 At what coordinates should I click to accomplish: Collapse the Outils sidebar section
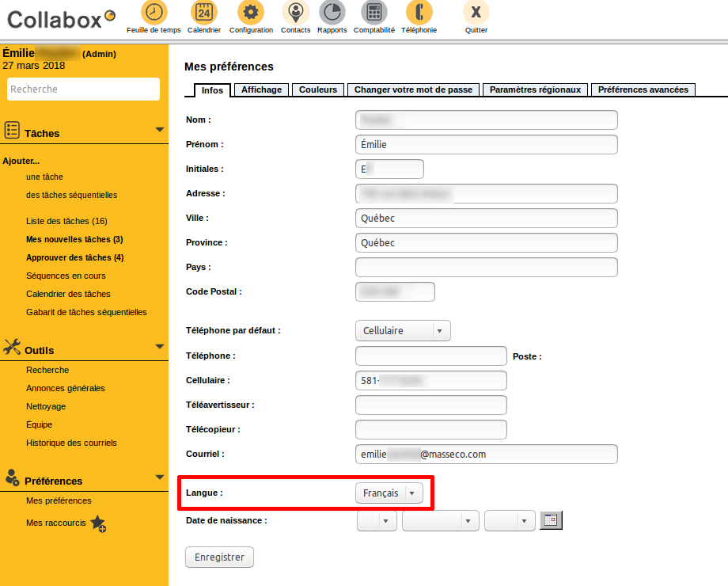159,346
